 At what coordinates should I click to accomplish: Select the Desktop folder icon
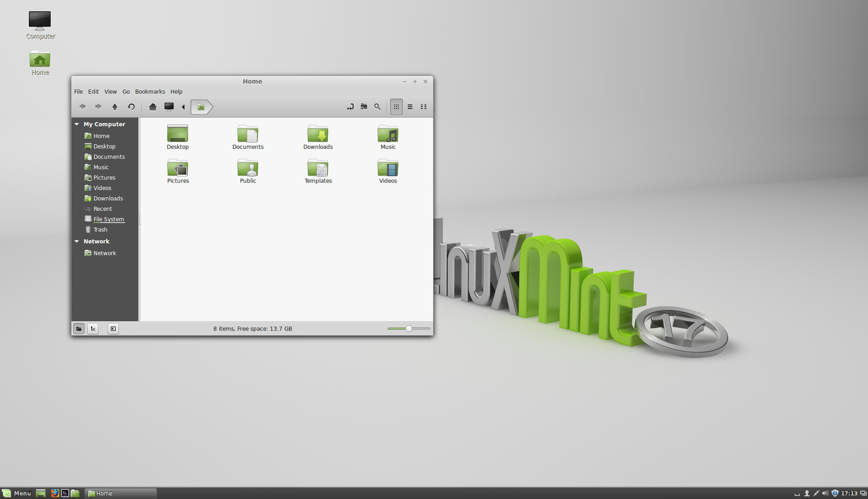click(178, 137)
